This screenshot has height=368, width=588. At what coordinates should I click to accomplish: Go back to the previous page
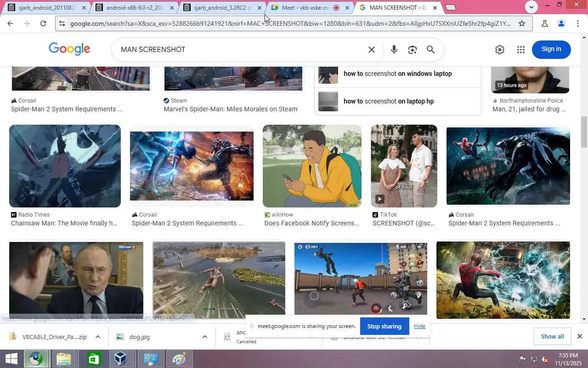pyautogui.click(x=10, y=23)
